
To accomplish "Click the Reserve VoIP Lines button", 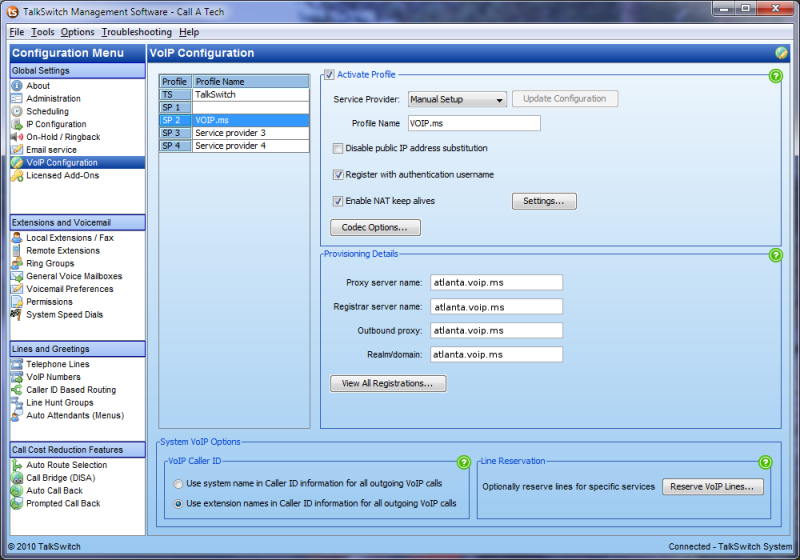I will 713,487.
